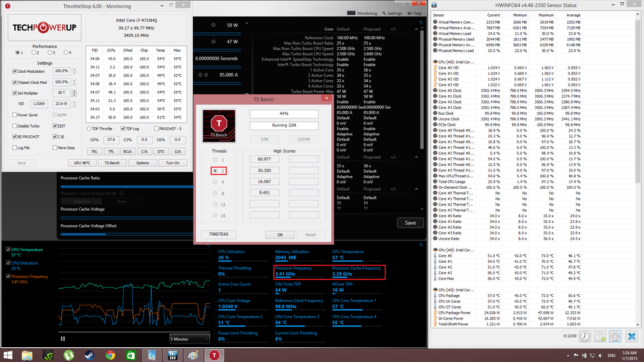Click OK in TS Bench dialog
Screen dimensions: 644x362
click(280, 234)
